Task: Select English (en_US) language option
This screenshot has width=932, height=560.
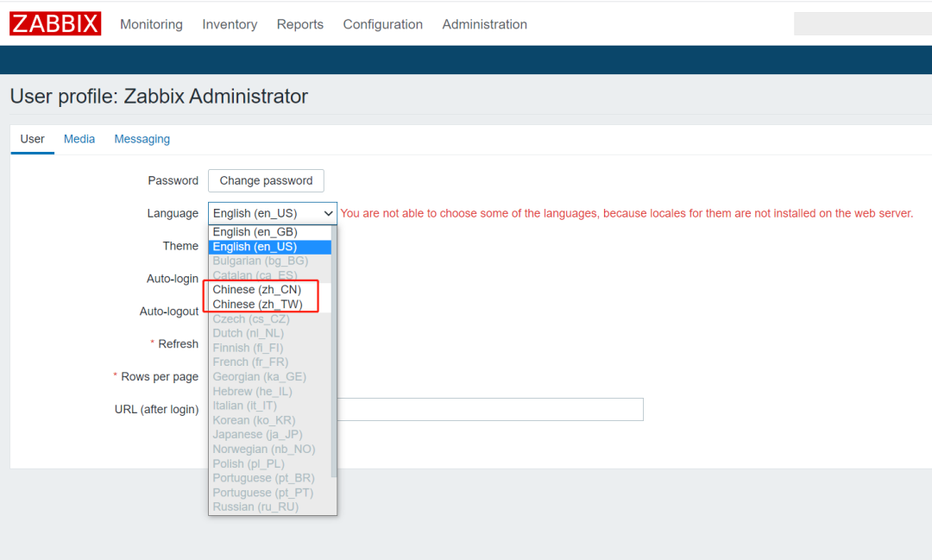Action: coord(270,247)
